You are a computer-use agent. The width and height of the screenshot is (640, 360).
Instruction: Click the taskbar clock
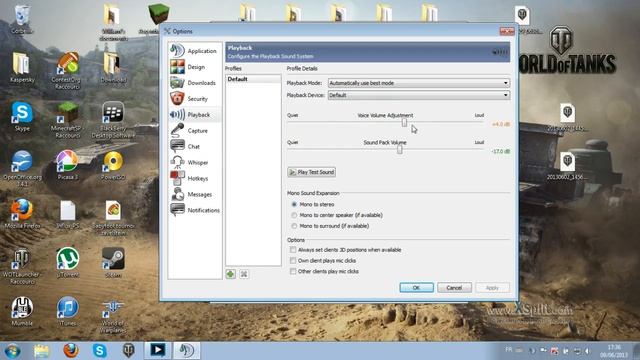click(x=614, y=351)
